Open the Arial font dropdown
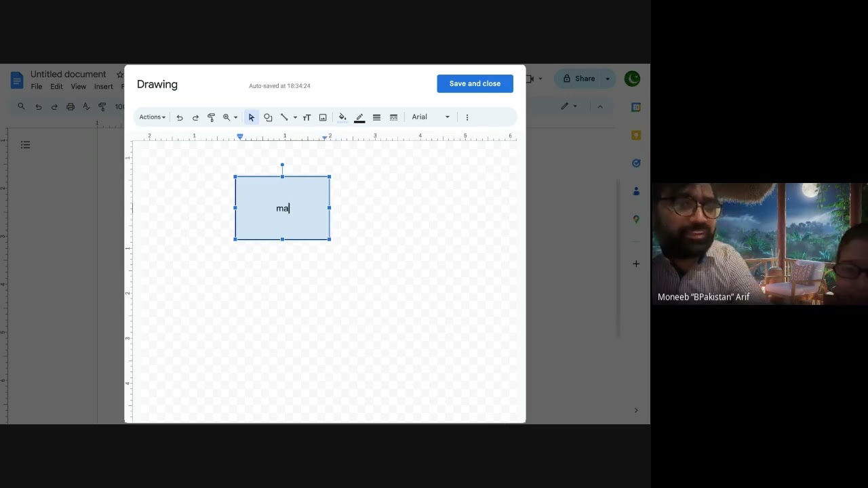The width and height of the screenshot is (868, 488). pos(431,117)
